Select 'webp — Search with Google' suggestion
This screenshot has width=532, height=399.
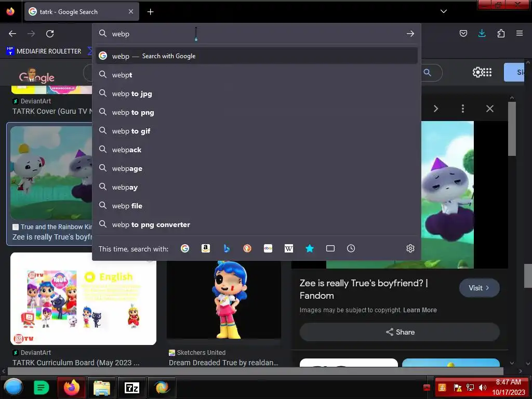coord(257,56)
